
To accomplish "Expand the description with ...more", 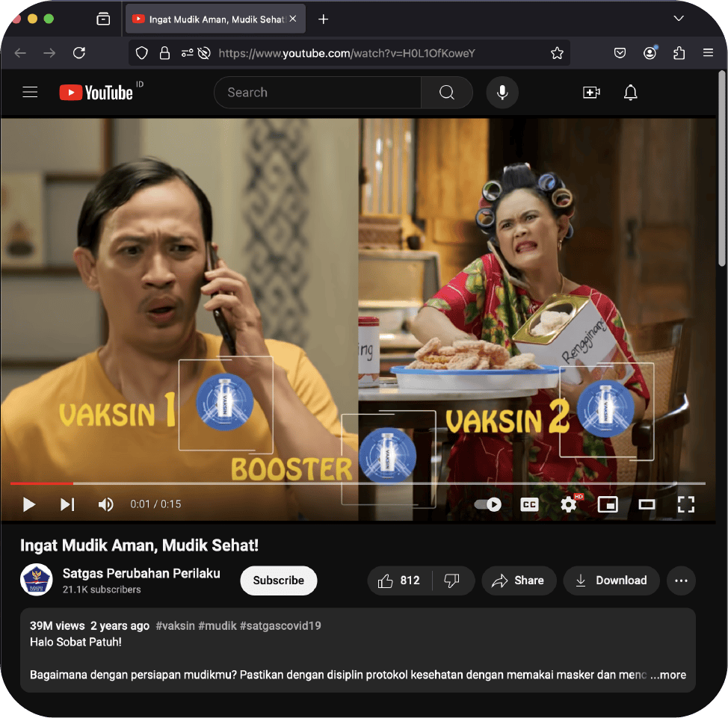I will (667, 675).
